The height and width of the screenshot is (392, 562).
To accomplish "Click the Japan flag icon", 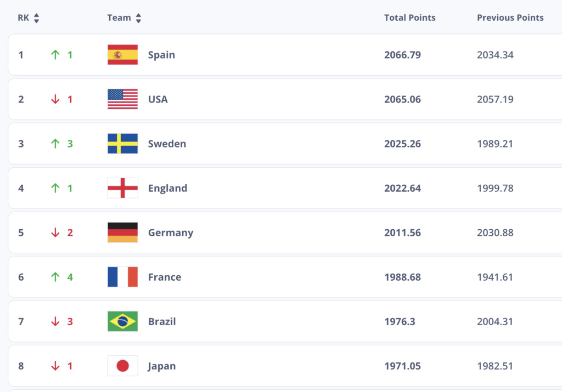I will [x=122, y=366].
